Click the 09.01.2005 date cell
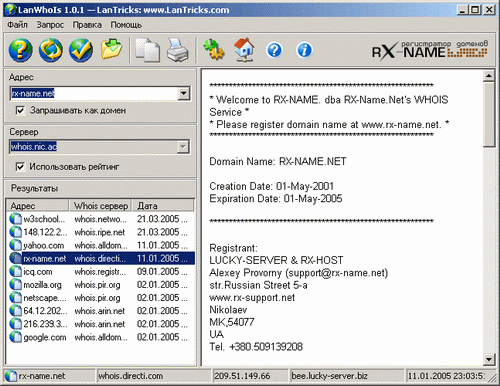 [x=162, y=272]
